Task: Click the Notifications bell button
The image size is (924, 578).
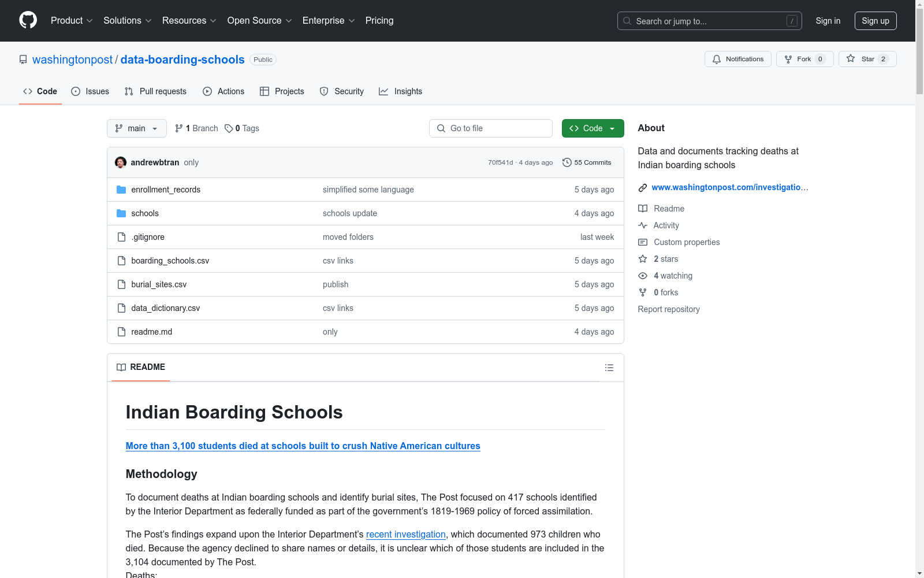Action: (737, 59)
